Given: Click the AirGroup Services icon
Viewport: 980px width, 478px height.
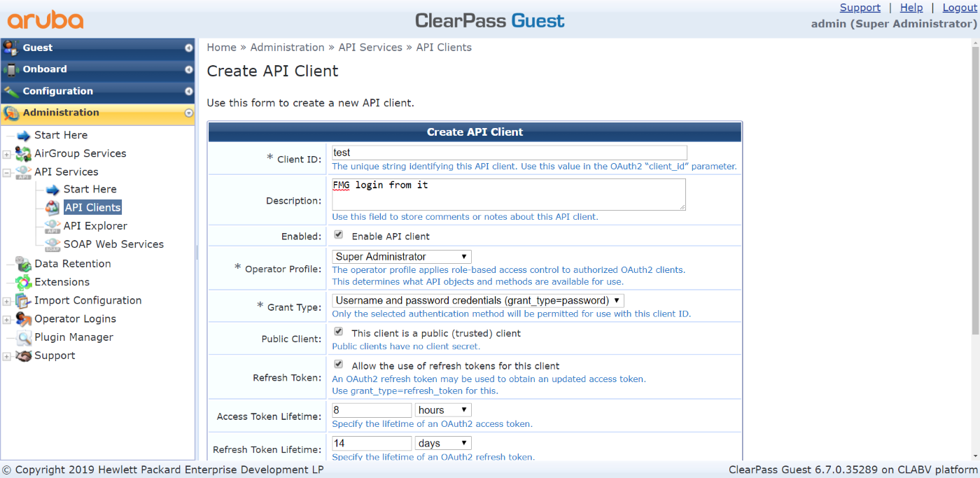Looking at the screenshot, I should [x=24, y=153].
